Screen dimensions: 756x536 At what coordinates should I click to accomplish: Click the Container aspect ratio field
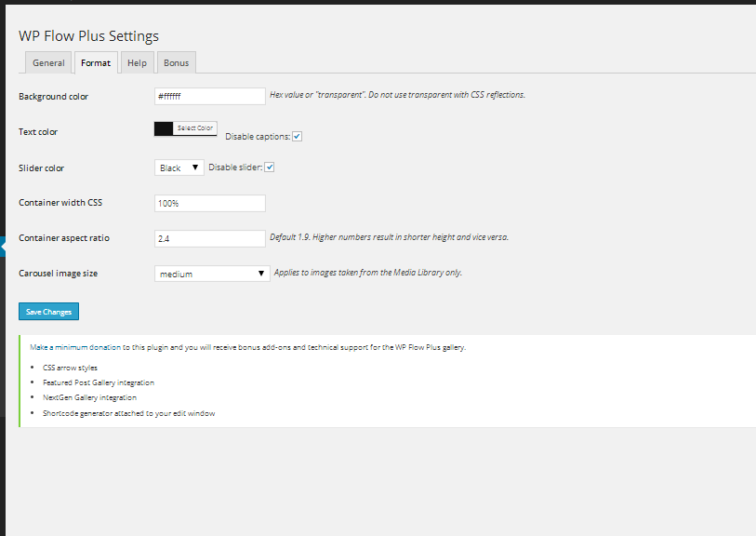(210, 238)
